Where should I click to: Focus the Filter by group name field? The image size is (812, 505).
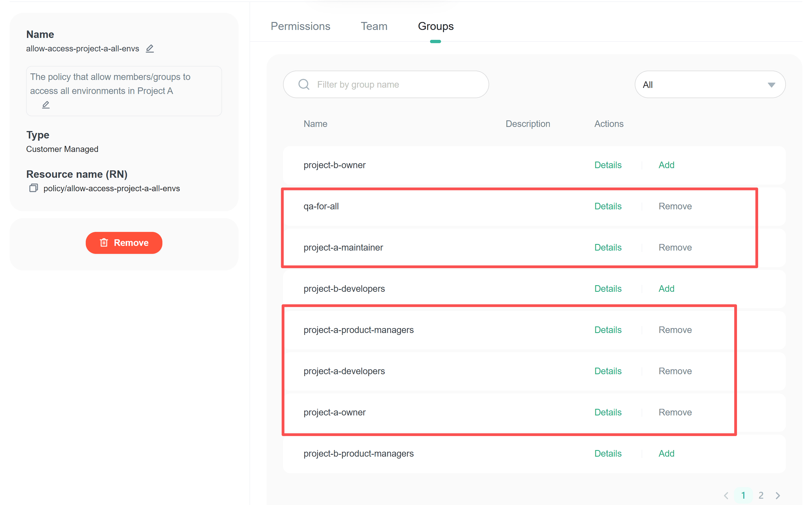click(x=398, y=85)
